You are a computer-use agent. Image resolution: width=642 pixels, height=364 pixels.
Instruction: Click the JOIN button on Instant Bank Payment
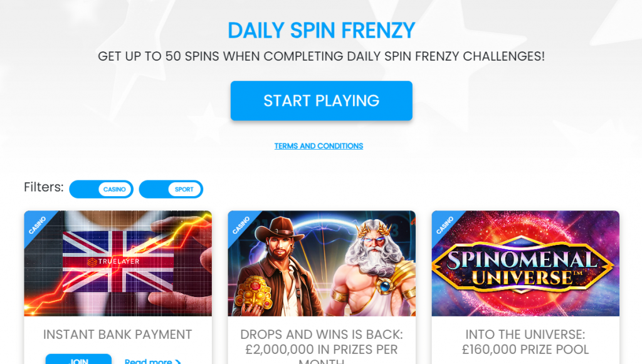pyautogui.click(x=78, y=359)
